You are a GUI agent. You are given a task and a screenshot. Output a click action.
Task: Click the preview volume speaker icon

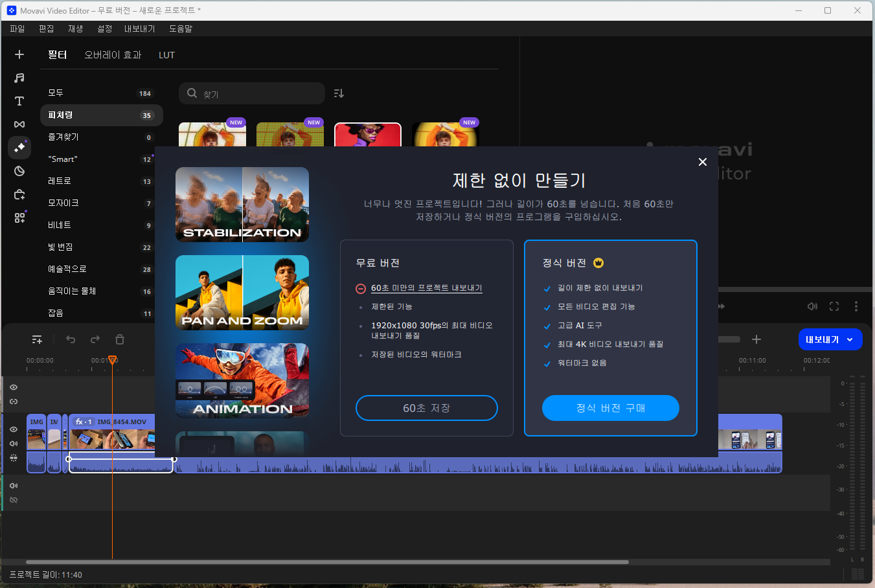812,306
